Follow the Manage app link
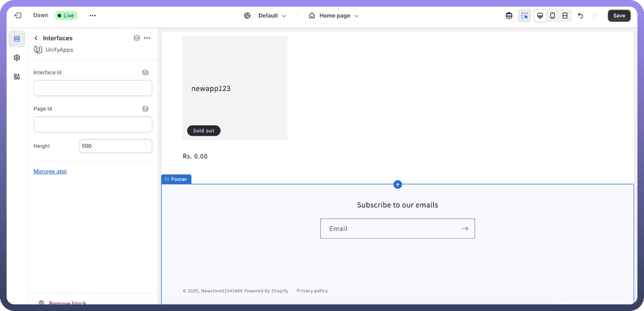Screen dimensions: 644x311 click(50, 172)
